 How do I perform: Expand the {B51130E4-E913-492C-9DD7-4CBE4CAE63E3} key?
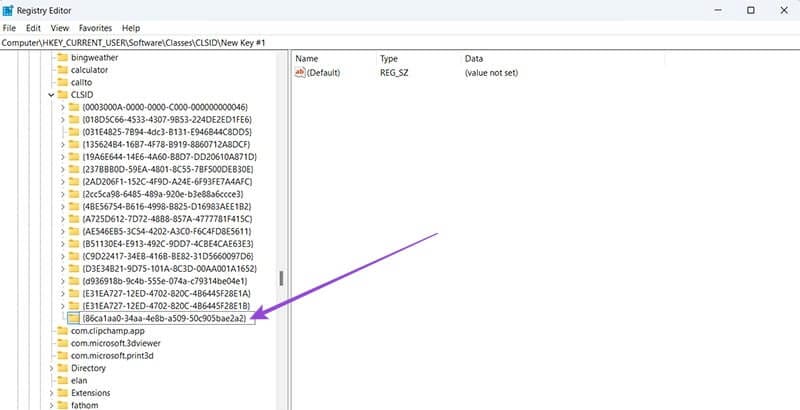click(x=62, y=244)
